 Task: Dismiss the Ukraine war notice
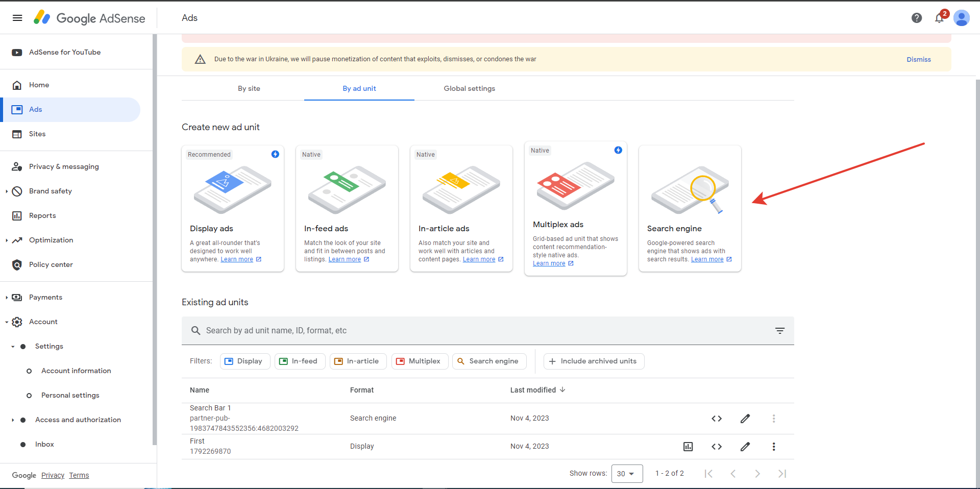(x=919, y=59)
